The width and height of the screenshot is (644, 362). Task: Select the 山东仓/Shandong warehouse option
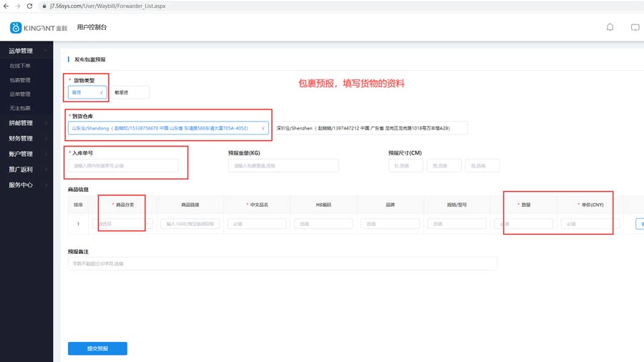tap(169, 128)
